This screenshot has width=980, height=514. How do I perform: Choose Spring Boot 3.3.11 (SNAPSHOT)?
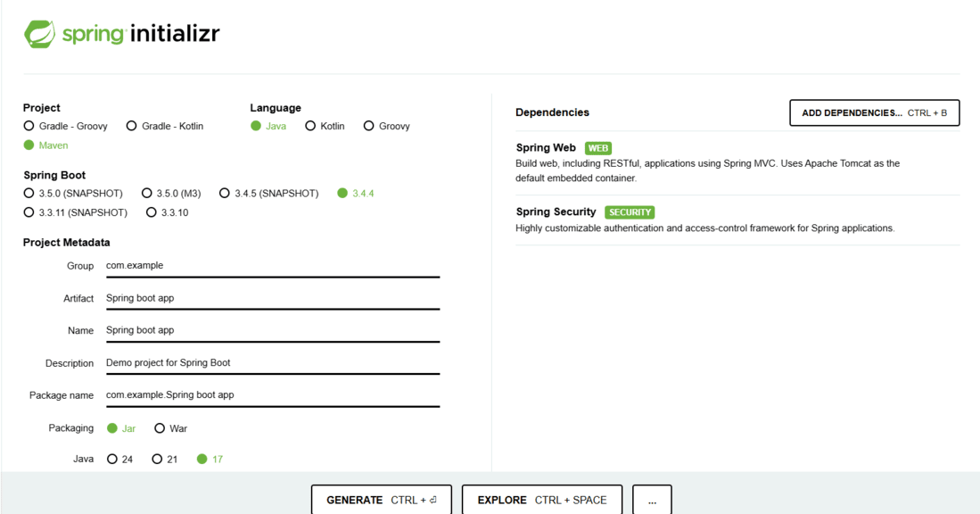pos(76,212)
